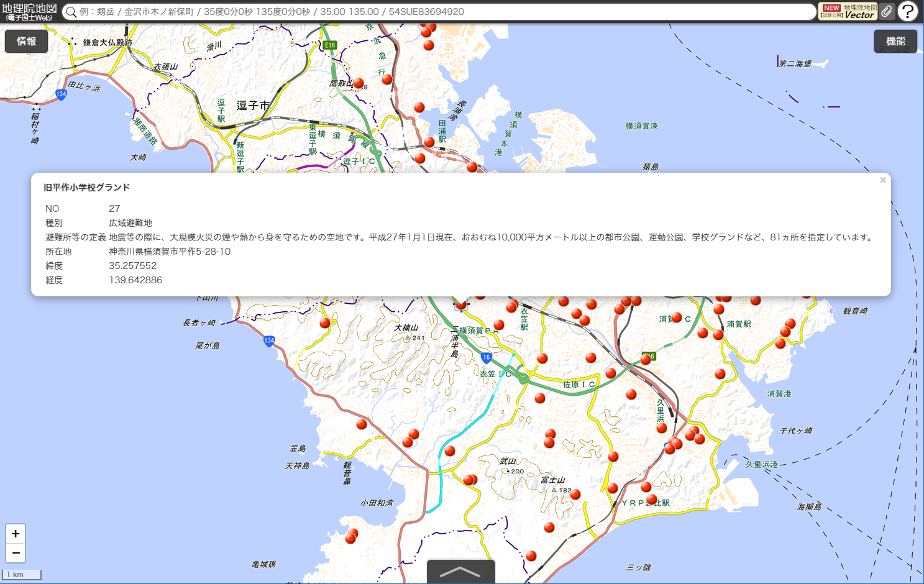
Task: Open the paperclip link-sharing icon
Action: pyautogui.click(x=887, y=12)
